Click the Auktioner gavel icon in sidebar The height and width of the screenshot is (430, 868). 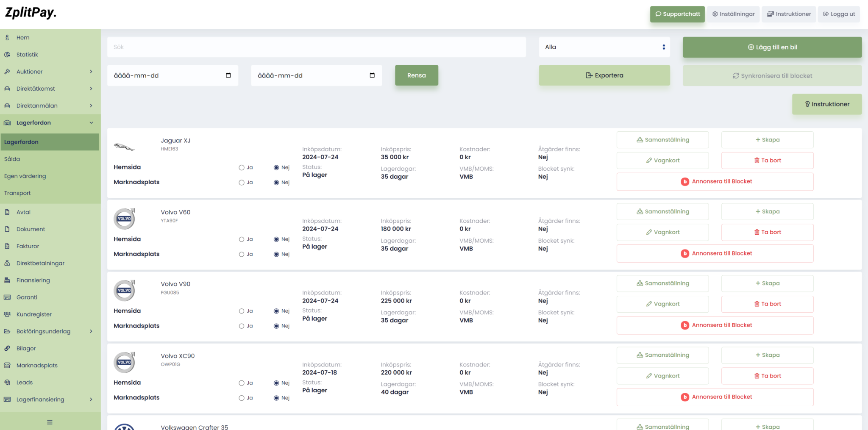(x=7, y=72)
